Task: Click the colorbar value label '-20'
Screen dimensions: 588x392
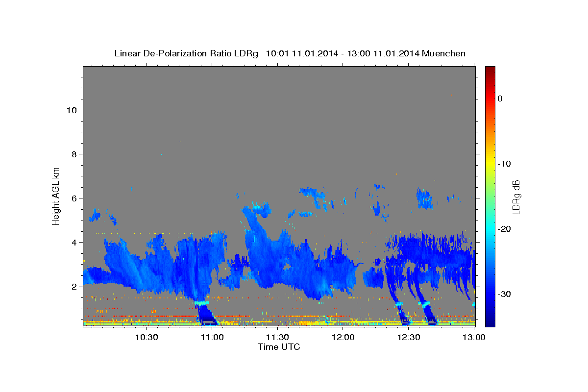Action: tap(504, 229)
